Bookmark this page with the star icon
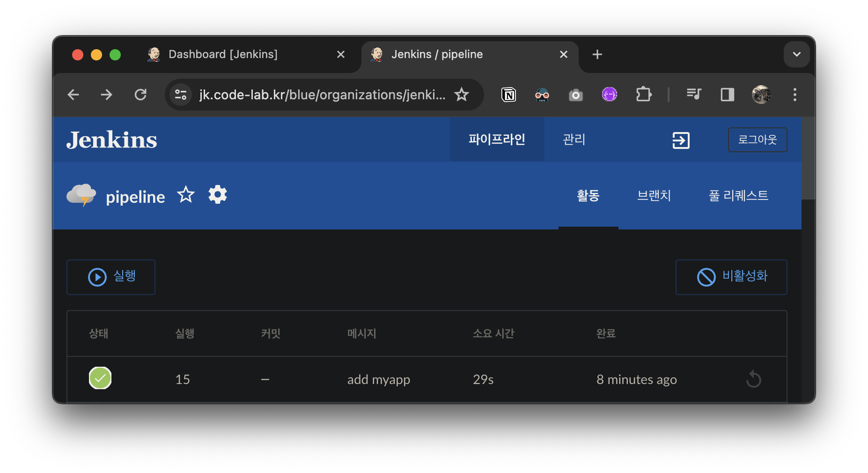This screenshot has width=868, height=473. click(x=462, y=95)
